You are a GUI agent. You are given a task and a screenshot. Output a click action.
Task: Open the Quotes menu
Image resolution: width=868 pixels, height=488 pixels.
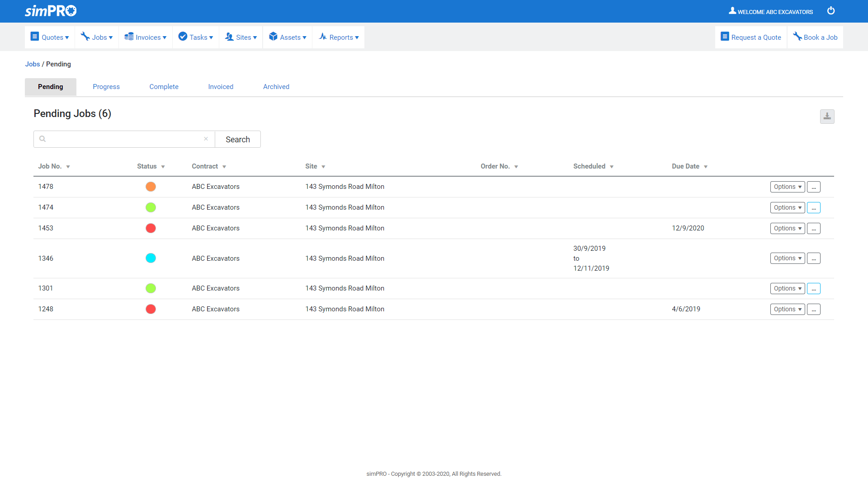coord(50,37)
